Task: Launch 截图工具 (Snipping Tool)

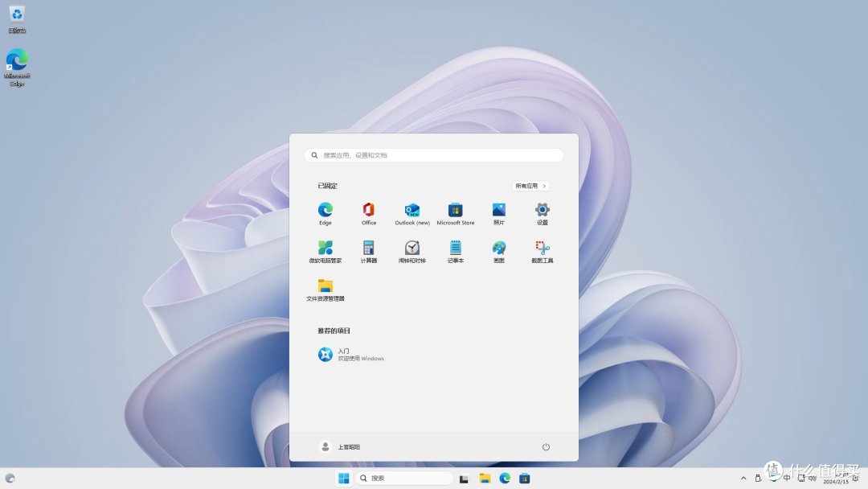Action: pyautogui.click(x=542, y=252)
